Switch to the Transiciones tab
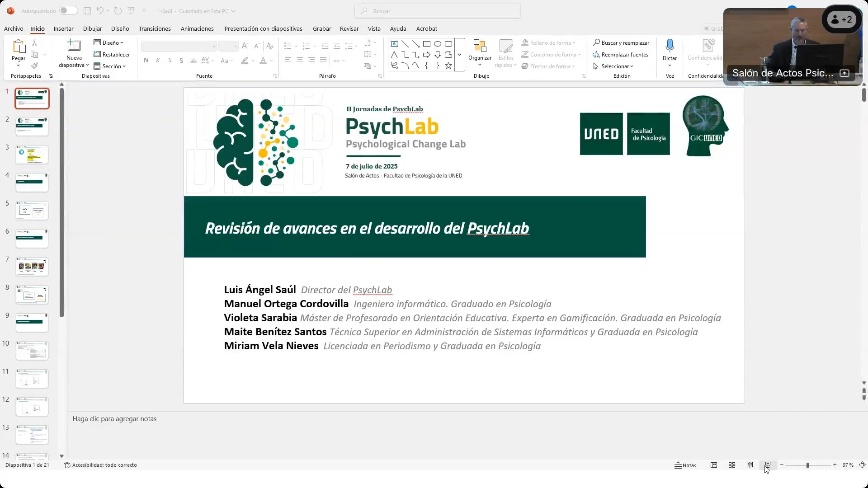 pos(155,28)
